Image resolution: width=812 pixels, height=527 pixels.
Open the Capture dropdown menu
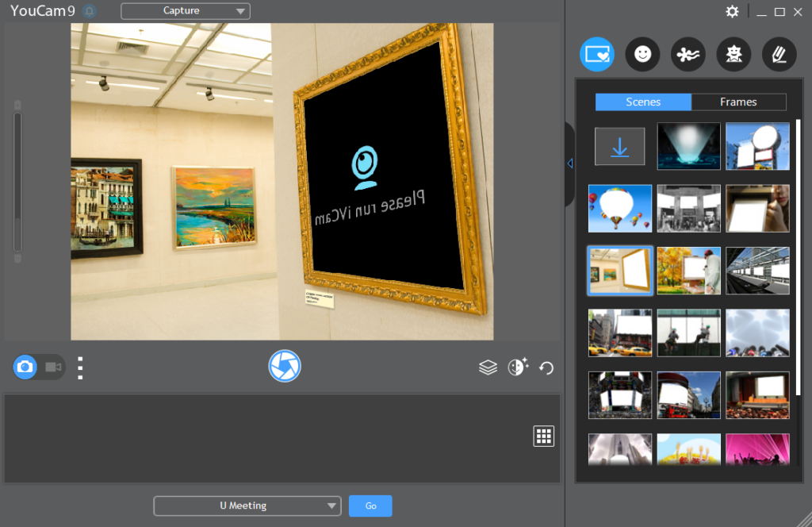(x=185, y=11)
